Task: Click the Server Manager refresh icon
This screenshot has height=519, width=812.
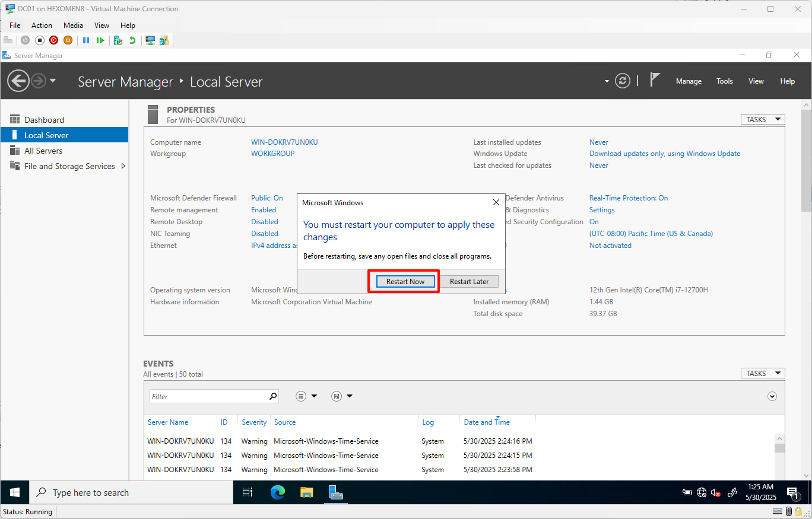Action: click(622, 81)
